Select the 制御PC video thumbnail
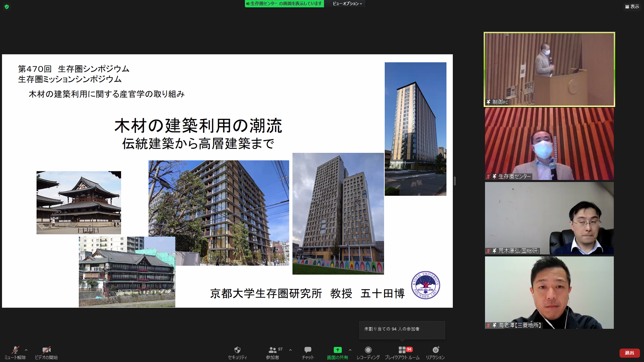 [549, 69]
